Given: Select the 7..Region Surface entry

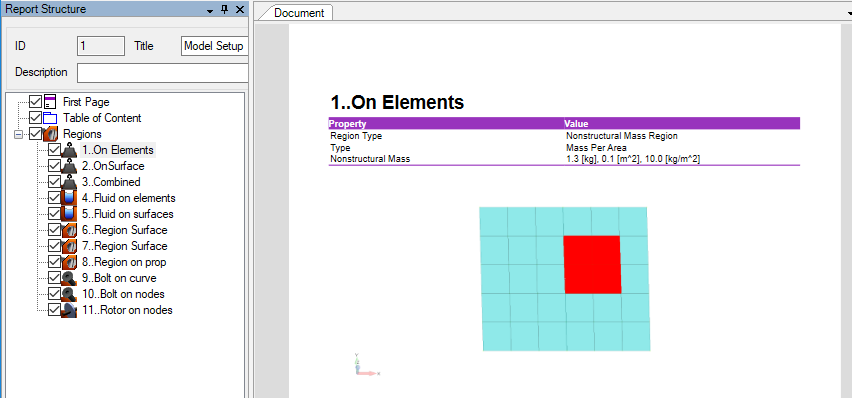Looking at the screenshot, I should click(124, 246).
